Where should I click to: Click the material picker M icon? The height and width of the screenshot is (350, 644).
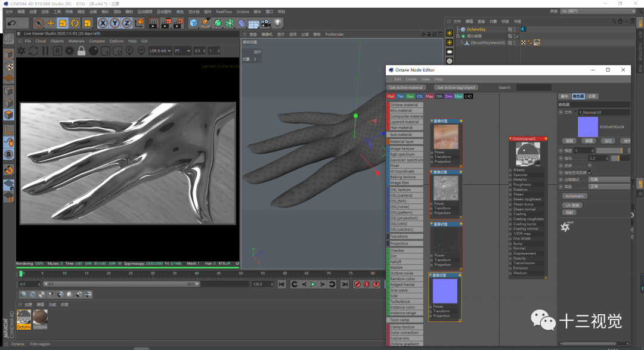141,51
